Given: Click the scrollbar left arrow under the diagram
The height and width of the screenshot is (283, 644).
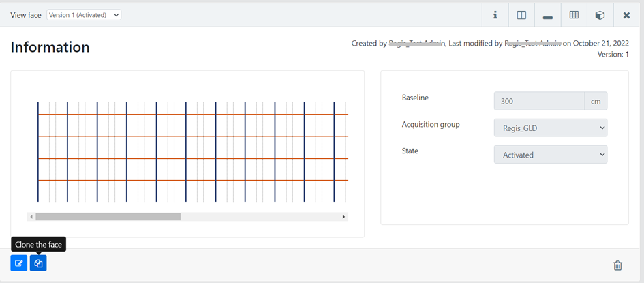Looking at the screenshot, I should pos(31,216).
